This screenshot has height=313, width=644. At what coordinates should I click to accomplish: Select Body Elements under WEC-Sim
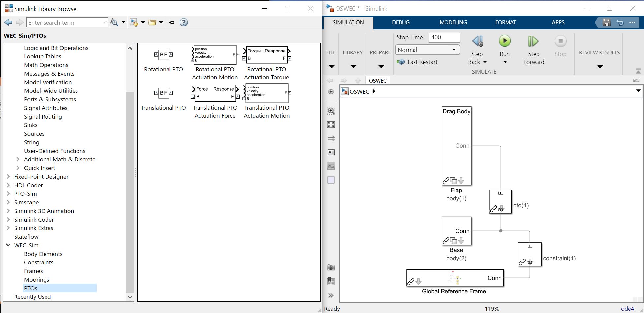tap(43, 254)
